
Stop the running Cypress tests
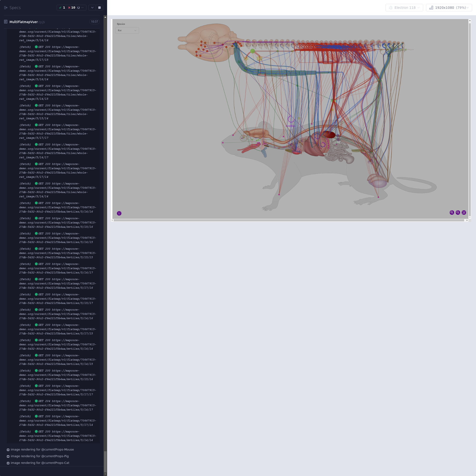(99, 8)
